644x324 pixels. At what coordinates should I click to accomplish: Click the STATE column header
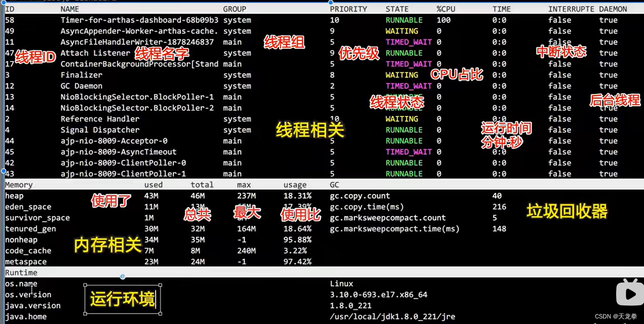[397, 9]
